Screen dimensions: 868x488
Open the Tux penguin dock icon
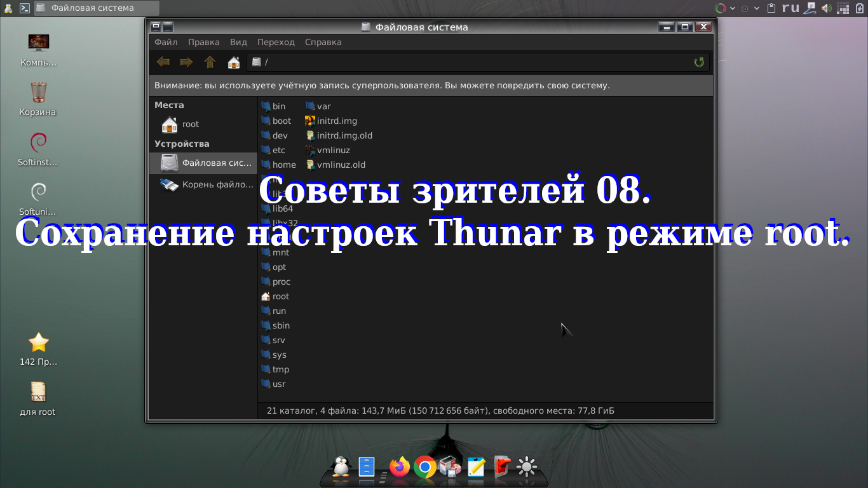click(x=341, y=467)
